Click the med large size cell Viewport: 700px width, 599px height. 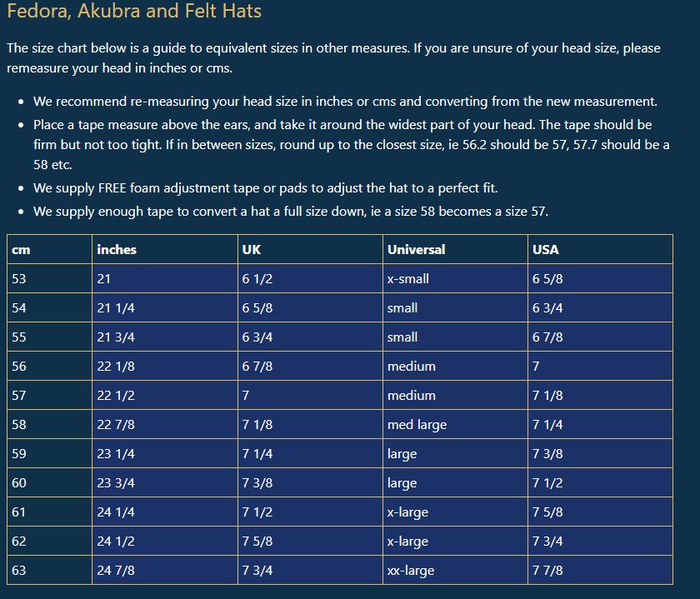pyautogui.click(x=455, y=424)
